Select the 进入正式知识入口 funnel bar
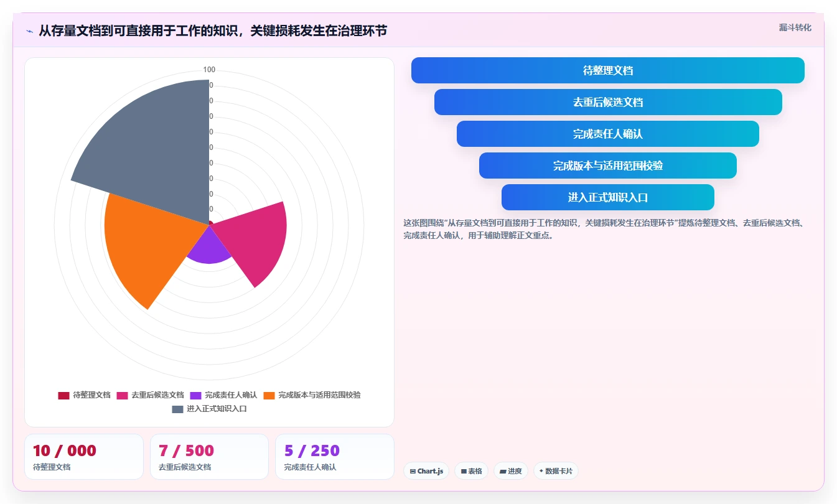Image resolution: width=837 pixels, height=504 pixels. [x=608, y=197]
